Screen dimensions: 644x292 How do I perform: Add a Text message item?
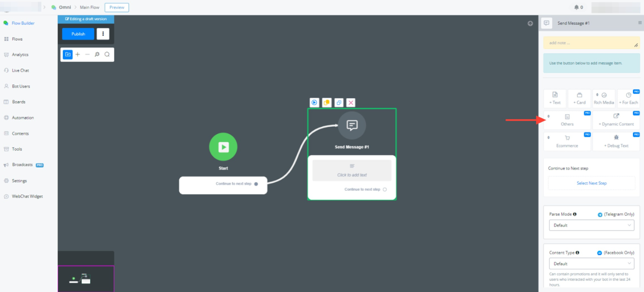pyautogui.click(x=555, y=98)
